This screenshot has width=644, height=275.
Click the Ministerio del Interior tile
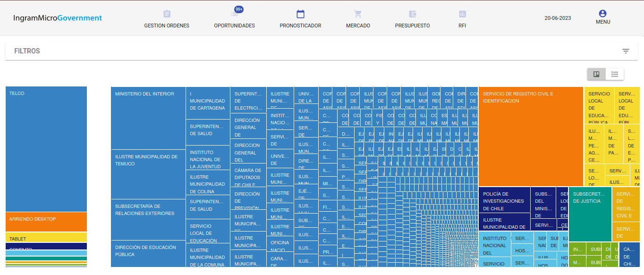(148, 118)
